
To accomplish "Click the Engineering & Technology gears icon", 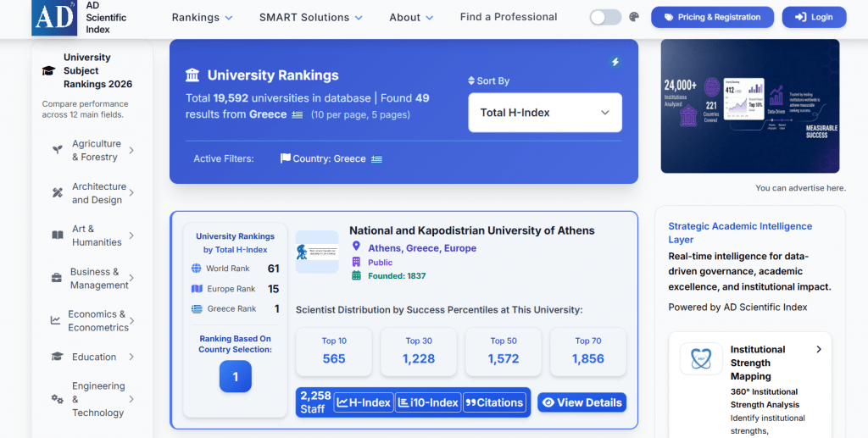I will point(57,399).
